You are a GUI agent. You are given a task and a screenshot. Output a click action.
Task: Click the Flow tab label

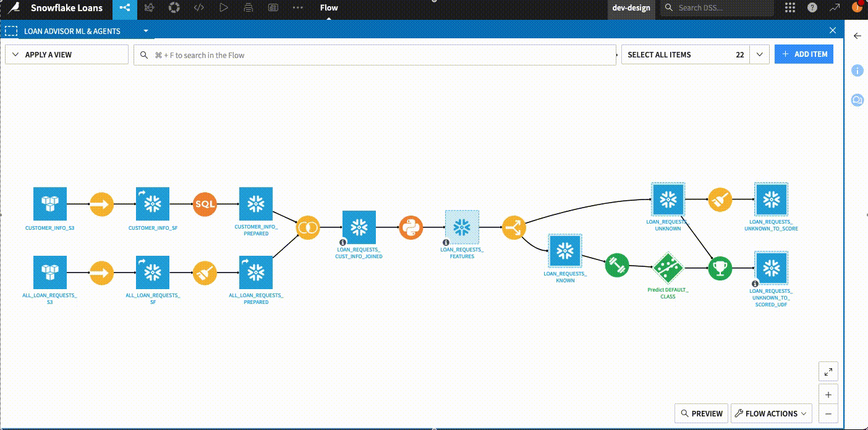[329, 8]
